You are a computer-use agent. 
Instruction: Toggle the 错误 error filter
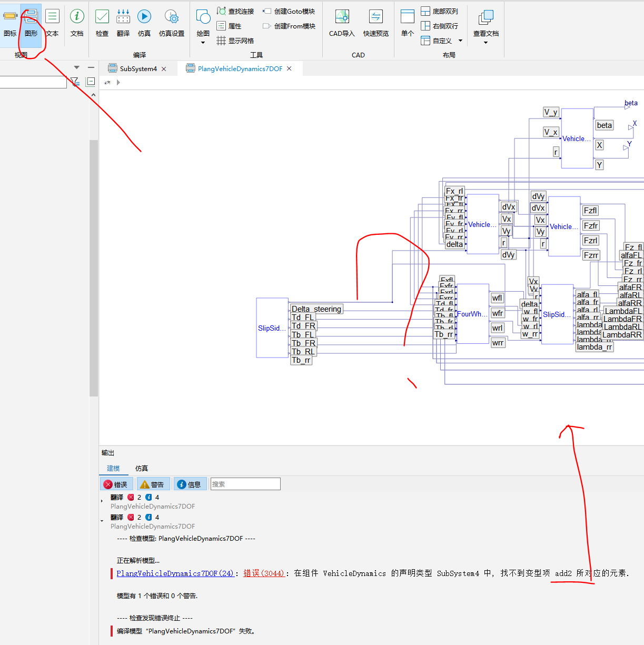[x=116, y=484]
